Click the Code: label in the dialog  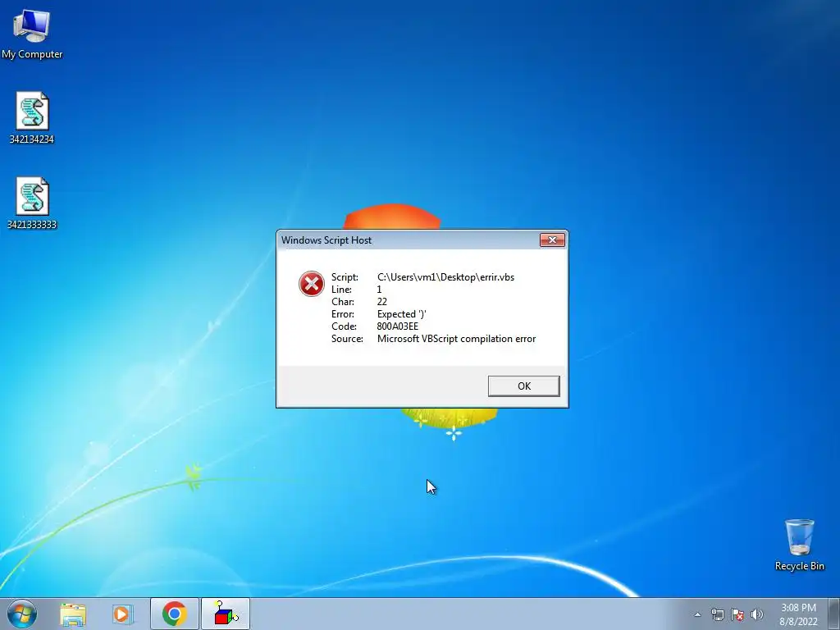point(344,326)
